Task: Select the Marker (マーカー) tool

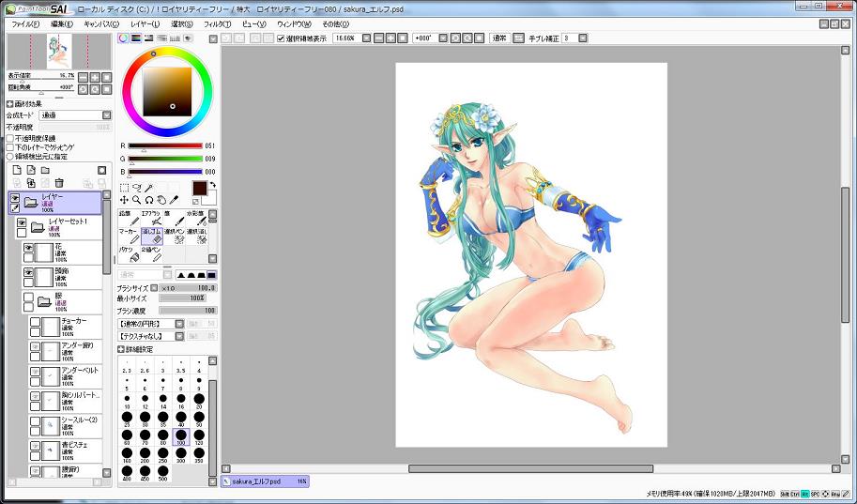Action: coord(129,235)
